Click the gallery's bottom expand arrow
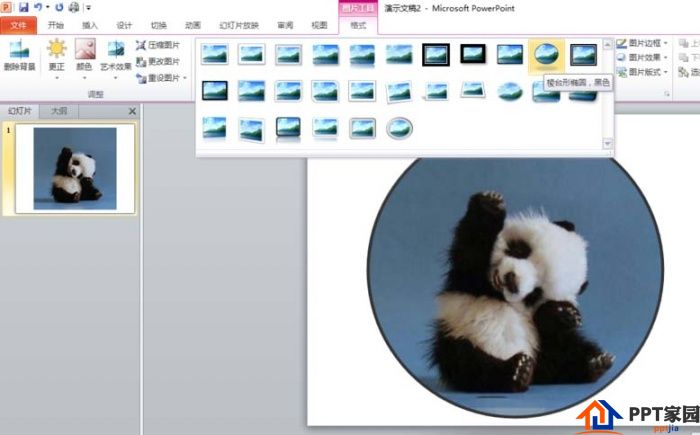Viewport: 700px width, 435px height. 607,143
